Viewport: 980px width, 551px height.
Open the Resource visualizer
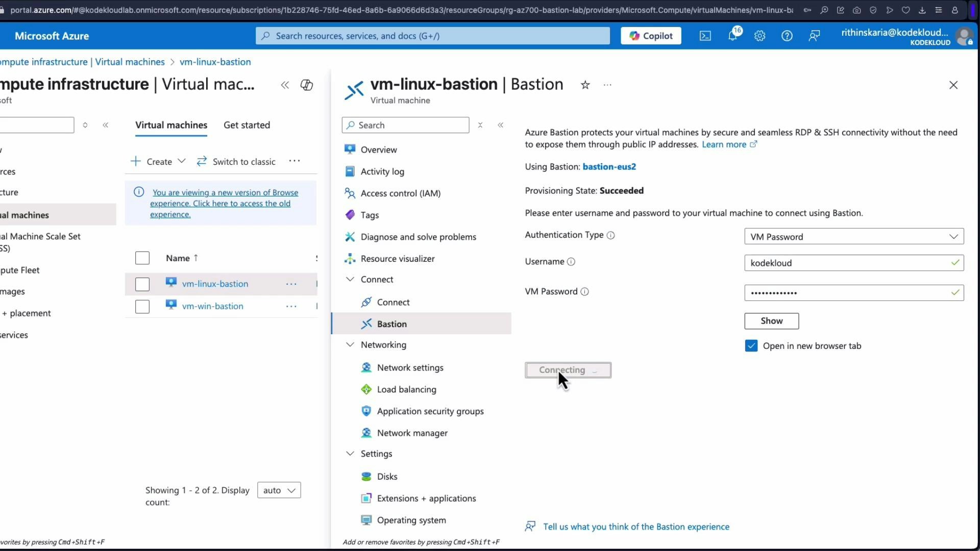pyautogui.click(x=398, y=259)
